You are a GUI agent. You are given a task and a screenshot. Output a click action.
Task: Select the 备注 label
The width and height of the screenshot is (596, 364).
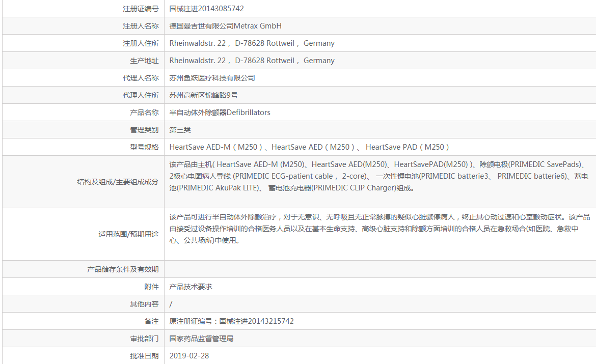(152, 321)
